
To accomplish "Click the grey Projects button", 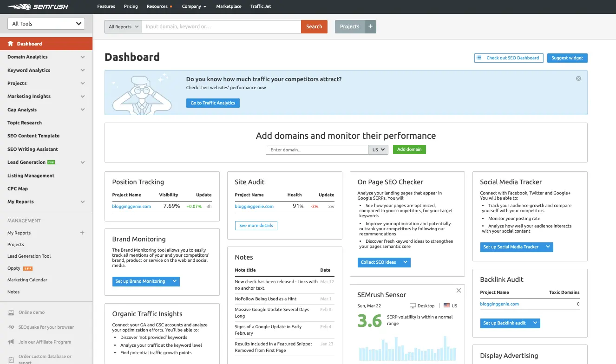I will coord(350,26).
